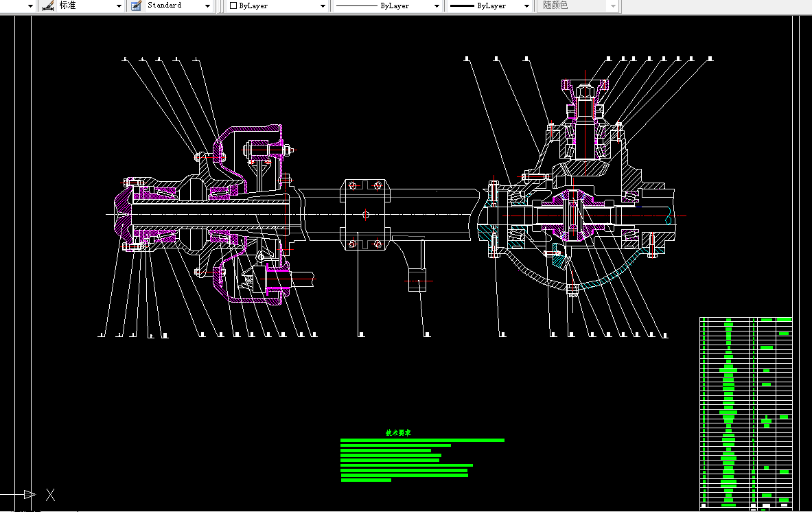Open the thin-line ByLayer linetype dropdown
Viewport: 812px width, 512px height.
click(x=437, y=6)
